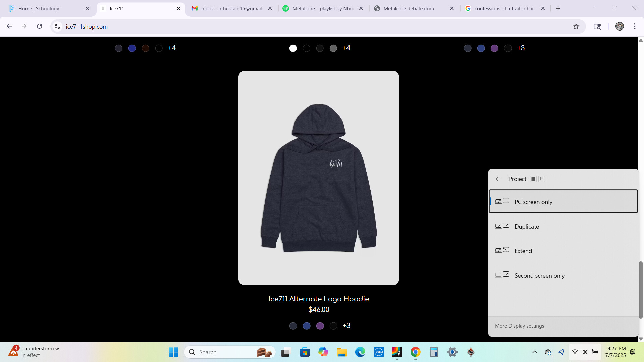Open the Chrome profile avatar
The height and width of the screenshot is (362, 644).
click(x=620, y=26)
